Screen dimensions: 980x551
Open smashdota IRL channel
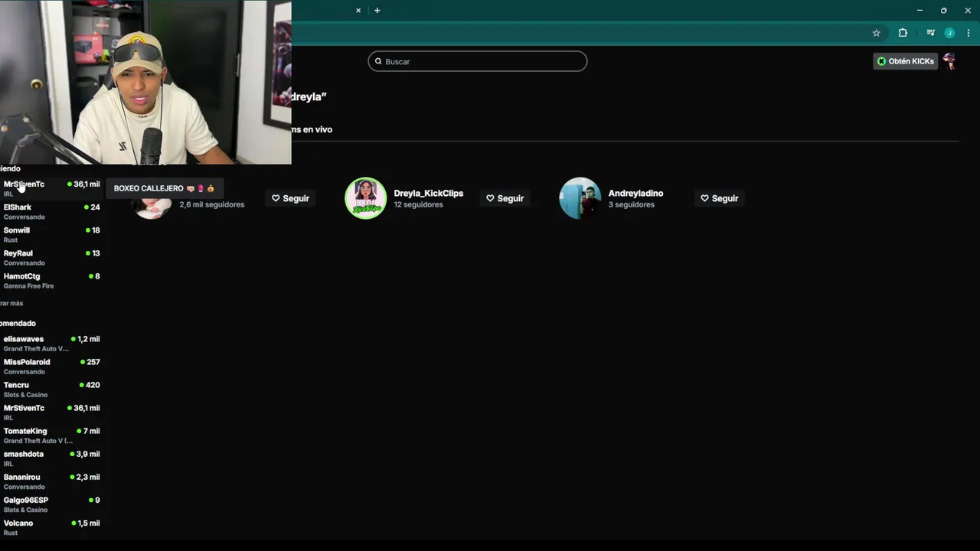pyautogui.click(x=51, y=458)
